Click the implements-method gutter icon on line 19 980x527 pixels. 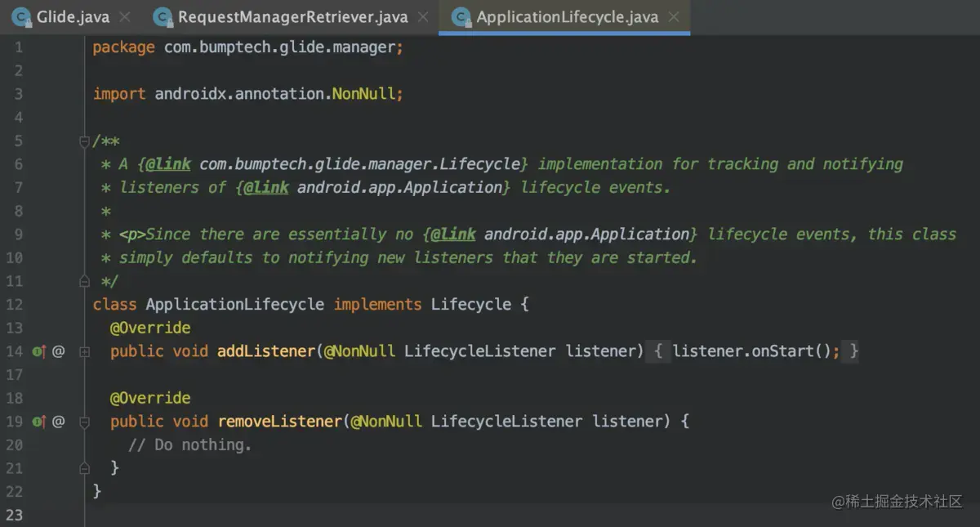pos(38,422)
